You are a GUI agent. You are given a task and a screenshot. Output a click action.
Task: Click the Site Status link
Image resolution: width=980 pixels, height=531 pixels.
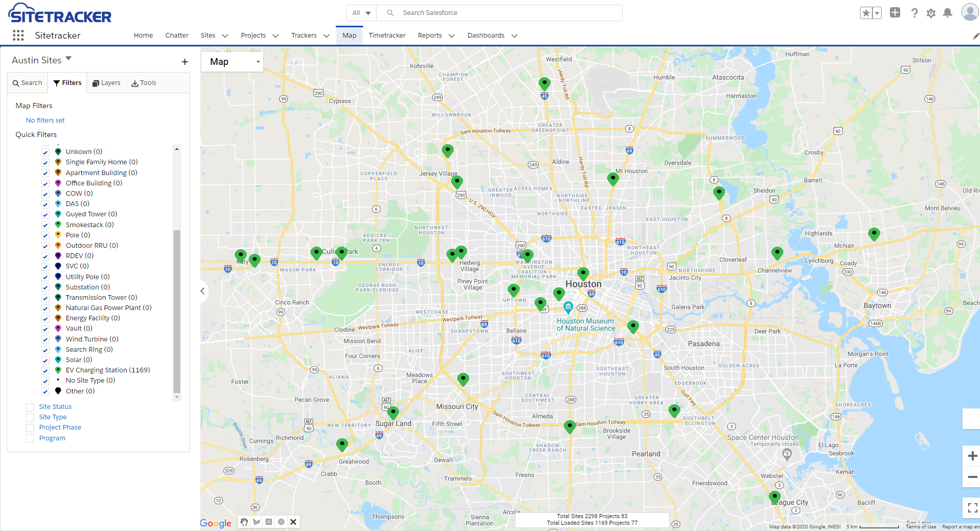pyautogui.click(x=56, y=407)
